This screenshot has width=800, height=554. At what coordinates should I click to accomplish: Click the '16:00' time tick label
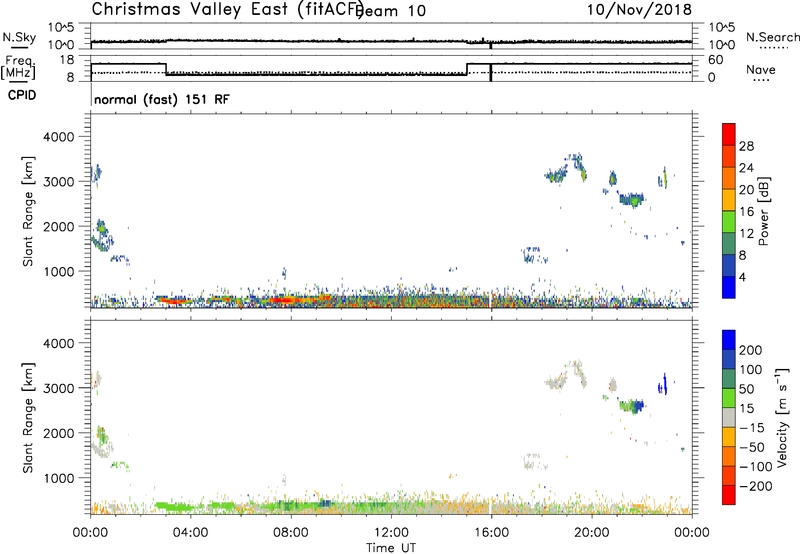(491, 533)
